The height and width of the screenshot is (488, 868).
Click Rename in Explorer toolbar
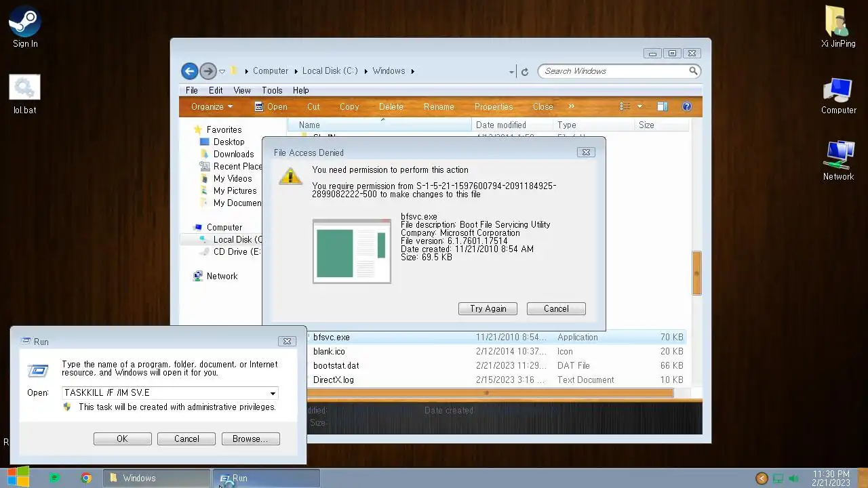click(439, 106)
